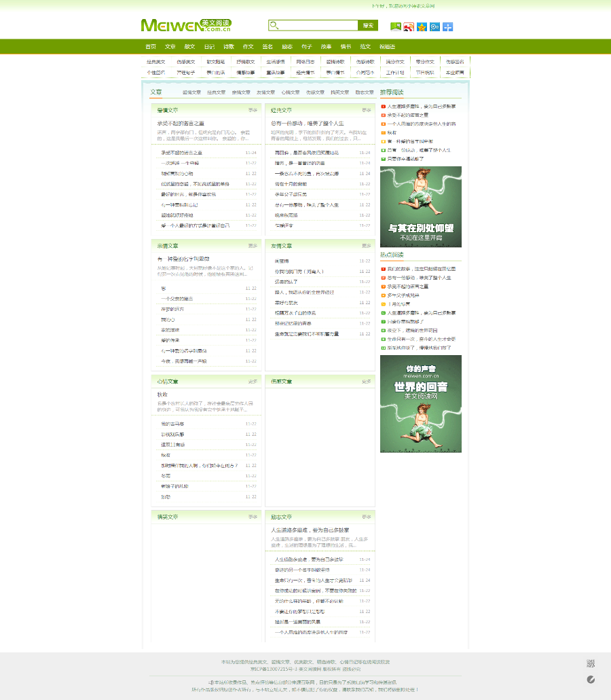Click the Meiwen.com.cn site logo
This screenshot has width=611, height=700.
pyautogui.click(x=186, y=25)
